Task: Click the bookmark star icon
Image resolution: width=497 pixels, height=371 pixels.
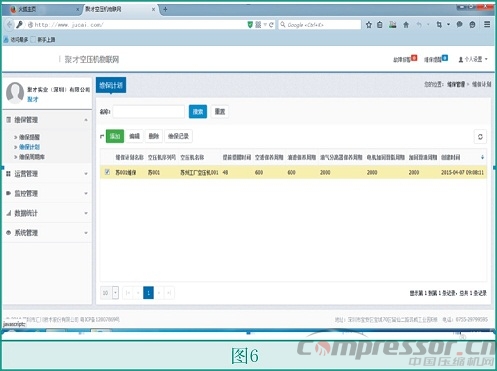Action: click(369, 25)
